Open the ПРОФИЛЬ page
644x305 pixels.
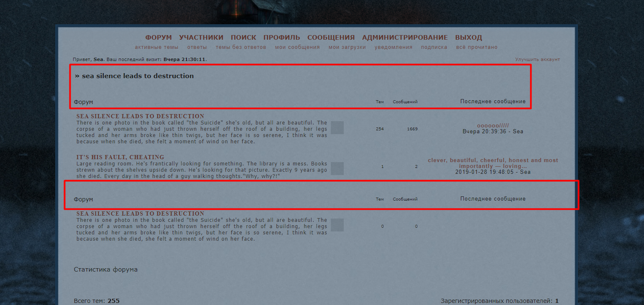[x=282, y=38]
